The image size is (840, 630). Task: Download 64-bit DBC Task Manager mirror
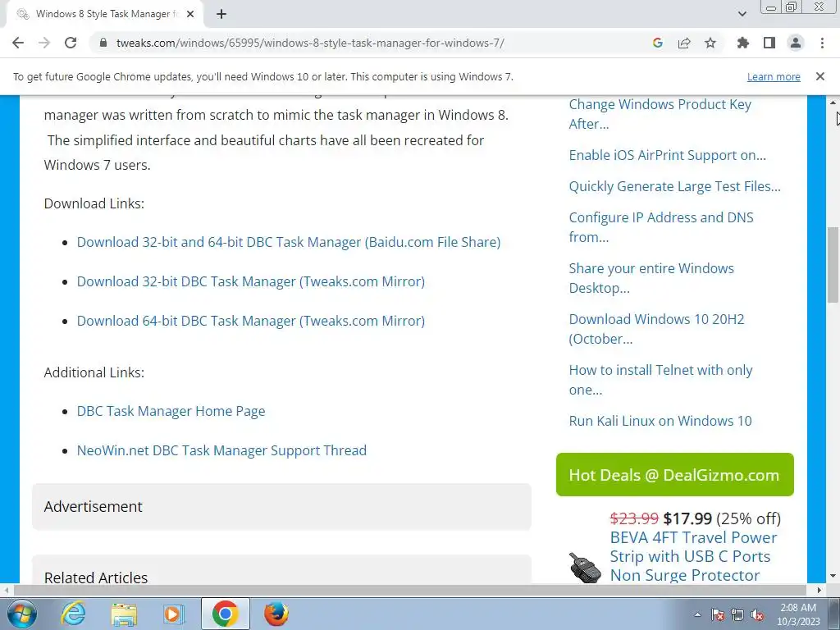[x=251, y=321]
